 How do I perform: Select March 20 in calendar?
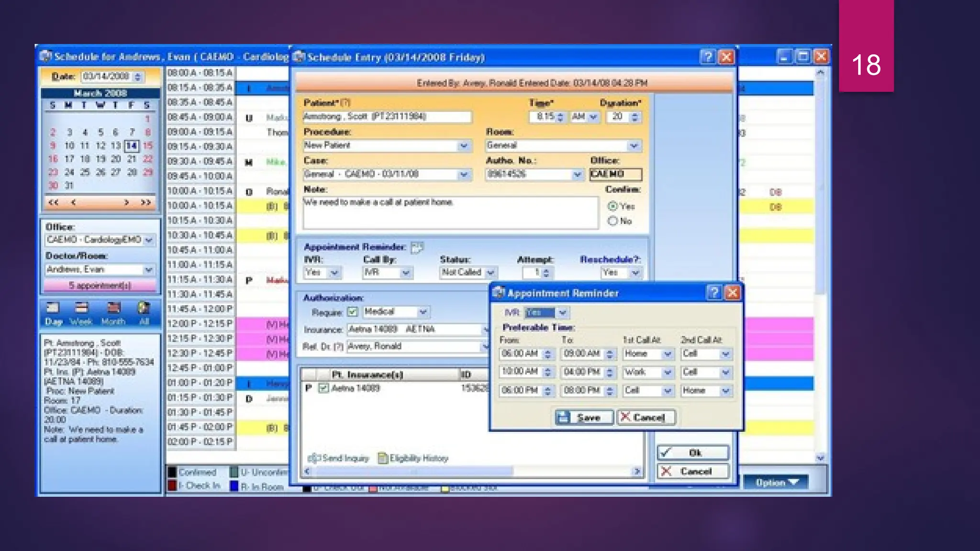pyautogui.click(x=116, y=159)
